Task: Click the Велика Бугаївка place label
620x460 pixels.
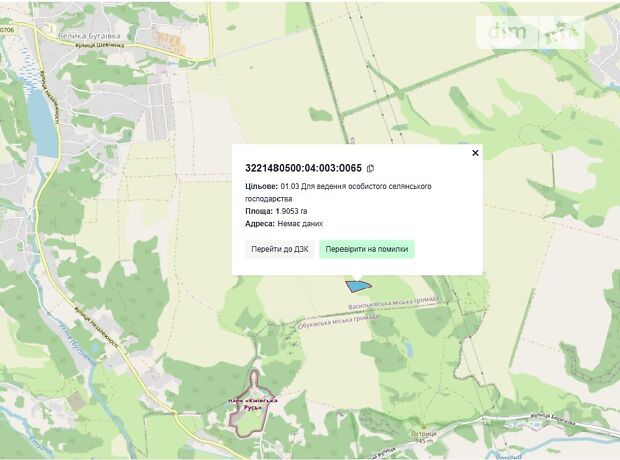Action: (x=89, y=36)
